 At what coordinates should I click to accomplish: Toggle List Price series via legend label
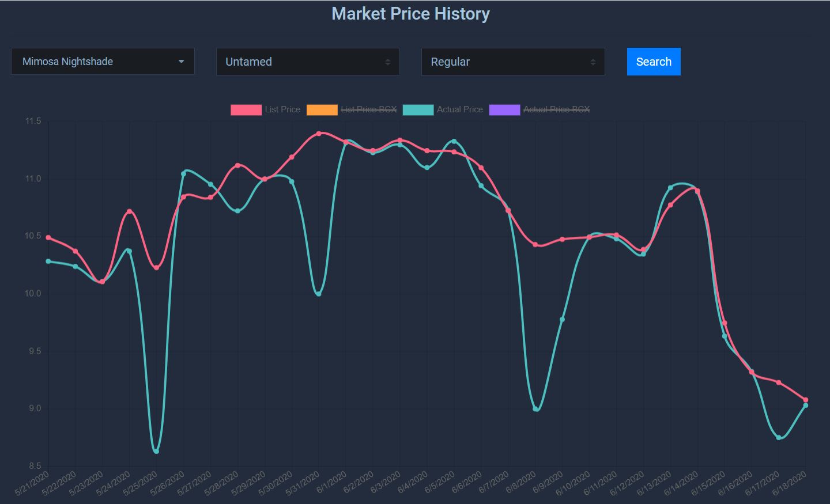coord(282,109)
